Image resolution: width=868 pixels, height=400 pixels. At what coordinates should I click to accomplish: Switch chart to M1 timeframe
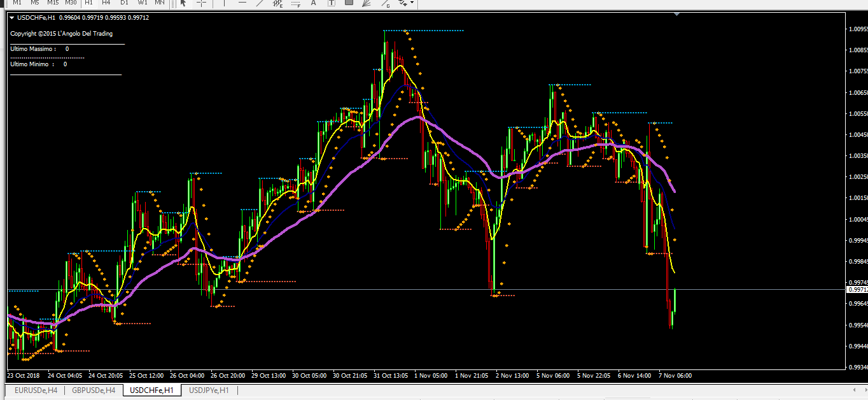17,3
